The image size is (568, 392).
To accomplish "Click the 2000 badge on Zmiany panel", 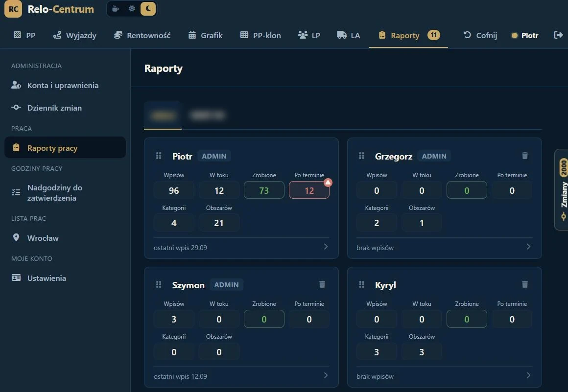I will point(563,167).
